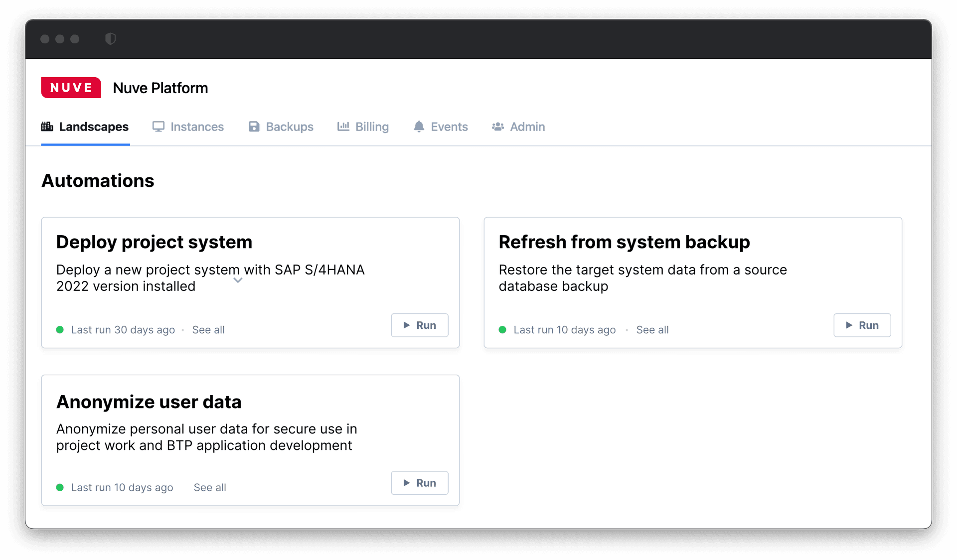Click the Admin users icon
Viewport: 957px width, 560px height.
[498, 127]
